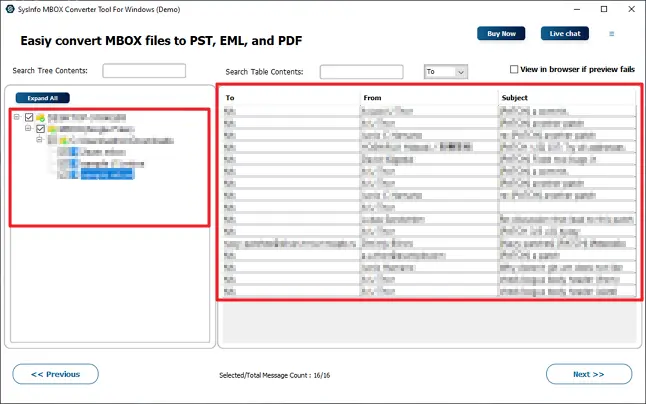Open the hamburger menu icon beside Live chat

point(611,34)
